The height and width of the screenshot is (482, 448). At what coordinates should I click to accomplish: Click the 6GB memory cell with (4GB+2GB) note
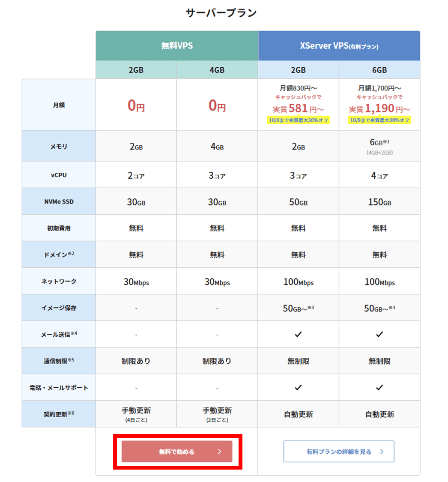point(379,146)
